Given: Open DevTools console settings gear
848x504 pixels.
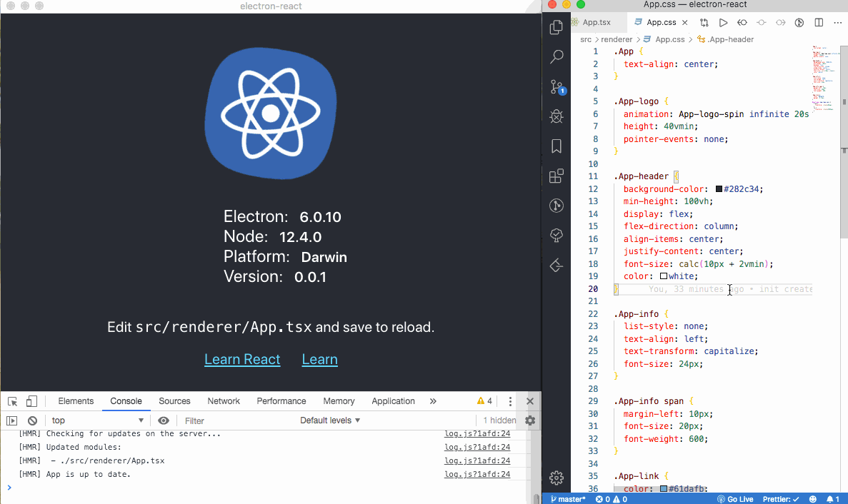Looking at the screenshot, I should [x=530, y=420].
